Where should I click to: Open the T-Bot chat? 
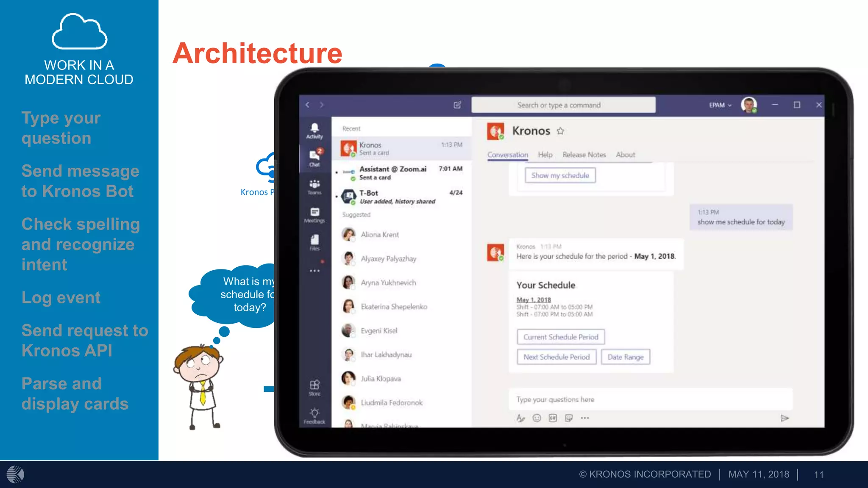click(401, 197)
